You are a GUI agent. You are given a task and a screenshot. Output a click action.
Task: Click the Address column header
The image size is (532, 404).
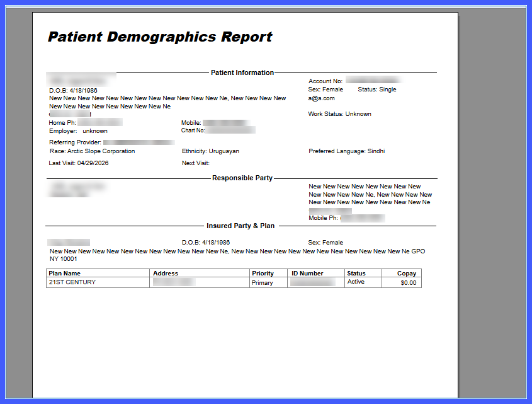click(166, 273)
